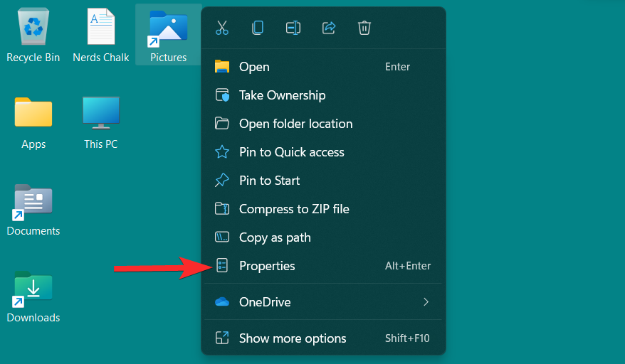Select the Downloads shortcut icon

(33, 289)
